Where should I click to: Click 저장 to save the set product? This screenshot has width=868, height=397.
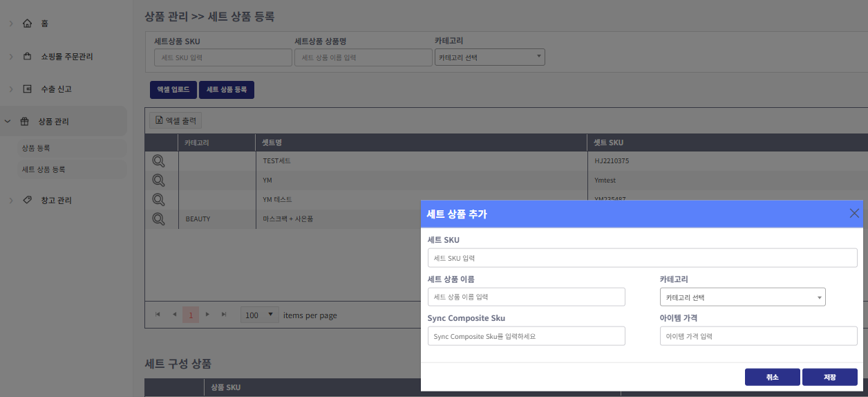pos(830,377)
